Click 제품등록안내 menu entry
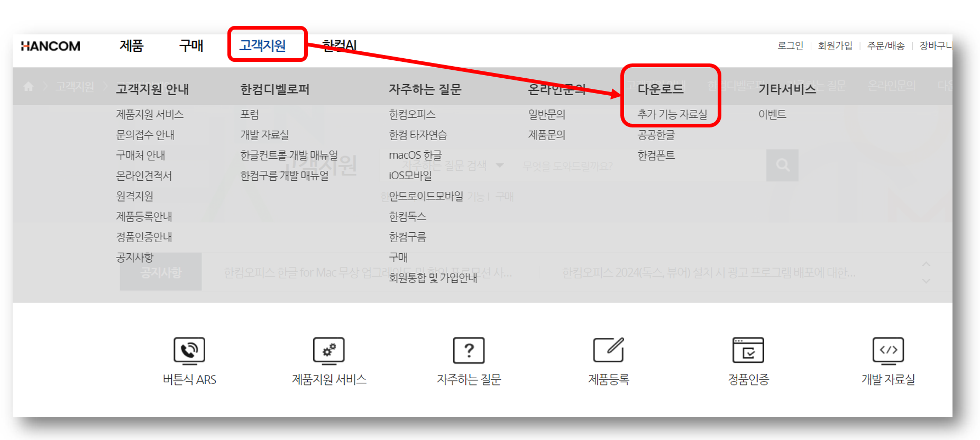980x440 pixels. tap(144, 216)
